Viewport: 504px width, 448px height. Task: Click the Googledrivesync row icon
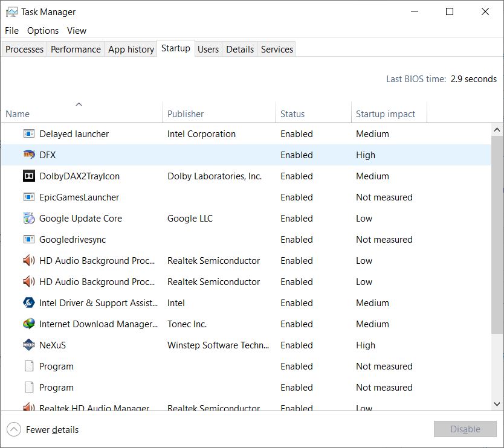click(x=29, y=240)
